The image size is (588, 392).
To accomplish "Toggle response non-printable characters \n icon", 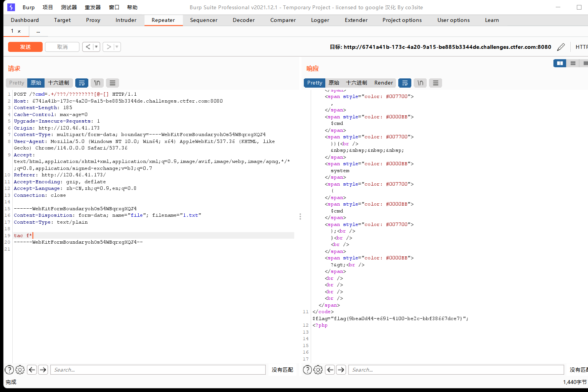I will 420,83.
